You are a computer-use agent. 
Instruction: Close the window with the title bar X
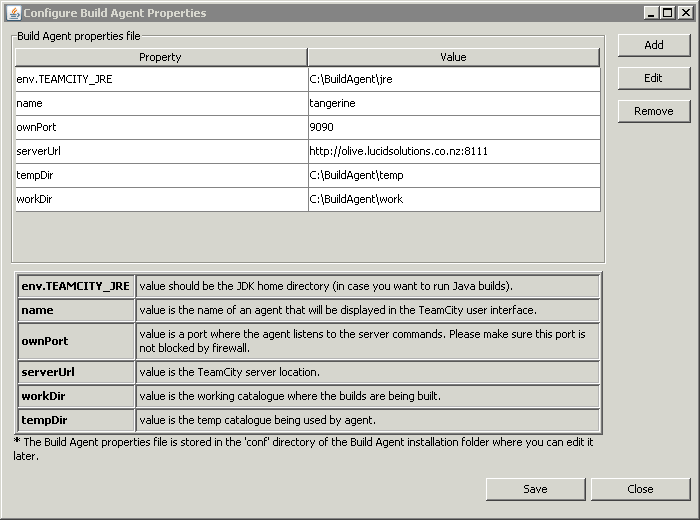[685, 13]
